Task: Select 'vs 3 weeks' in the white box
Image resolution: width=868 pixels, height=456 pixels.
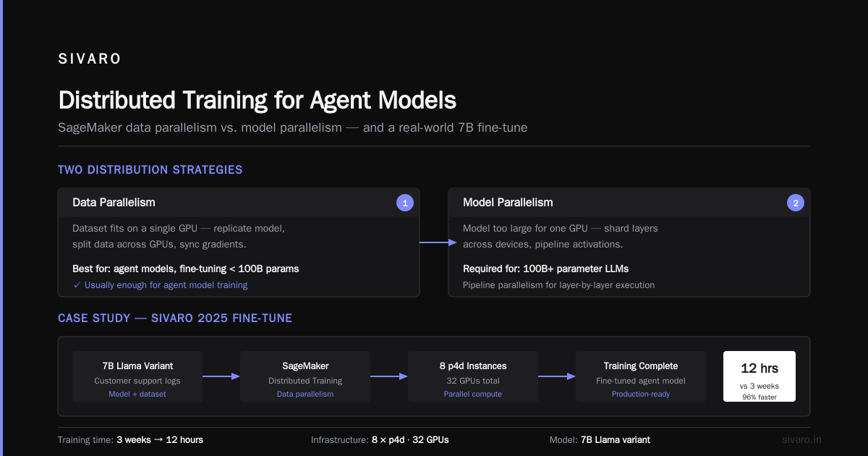Action: click(759, 386)
